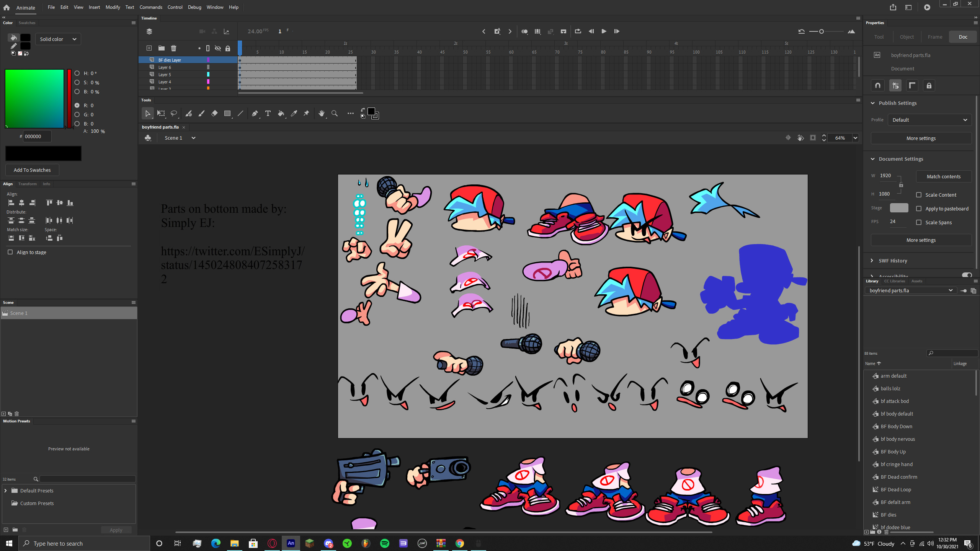Toggle onion skin in timeline

tap(524, 31)
